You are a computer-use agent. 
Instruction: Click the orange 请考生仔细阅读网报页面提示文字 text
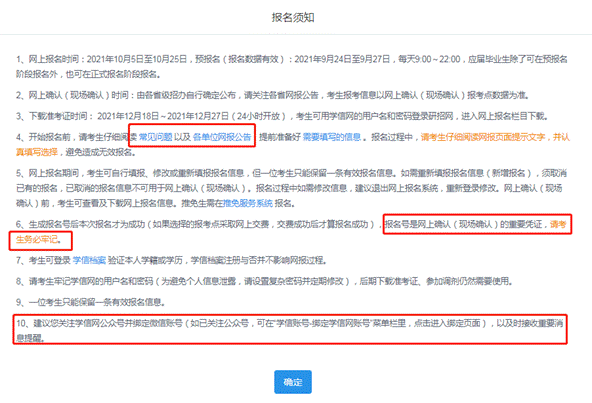[x=483, y=137]
